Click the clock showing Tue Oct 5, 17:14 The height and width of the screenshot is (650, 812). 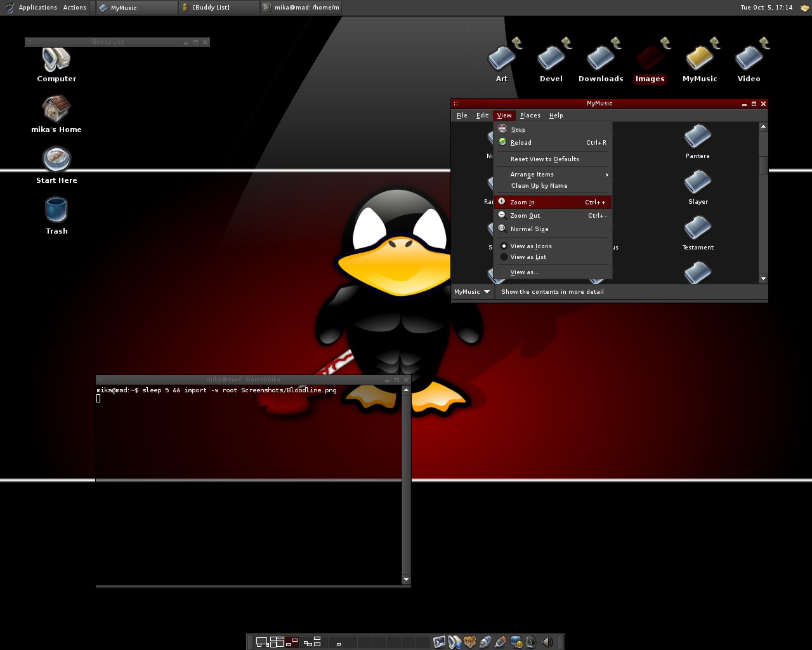click(766, 8)
